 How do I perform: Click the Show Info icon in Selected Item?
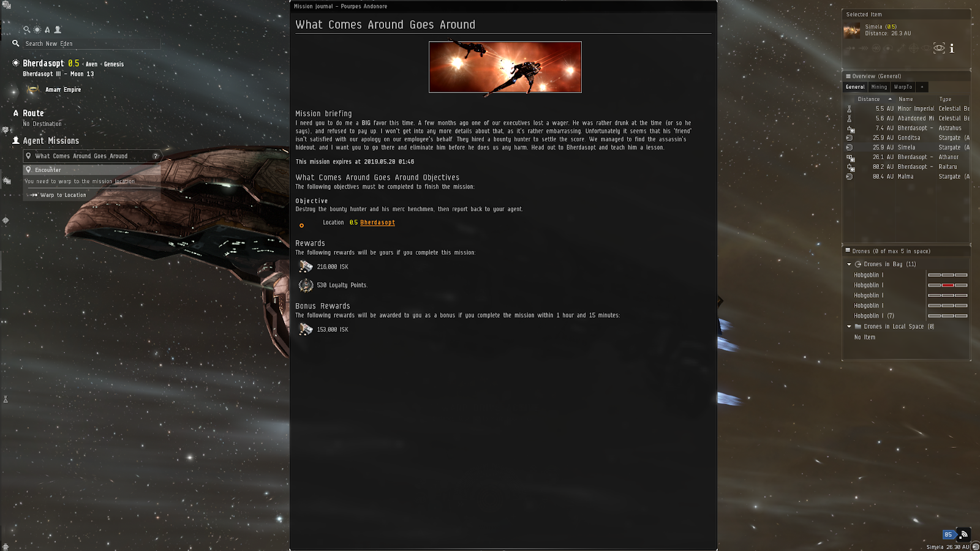point(951,48)
